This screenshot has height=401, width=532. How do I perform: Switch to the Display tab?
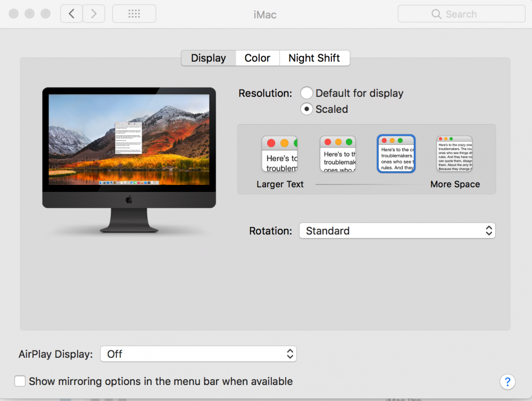(x=209, y=58)
